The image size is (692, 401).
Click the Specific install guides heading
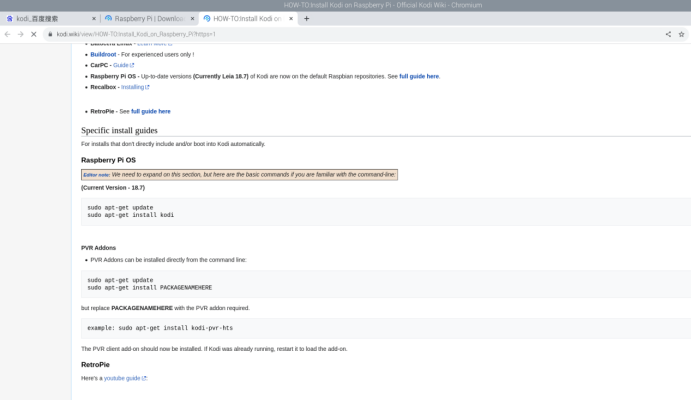(x=119, y=131)
